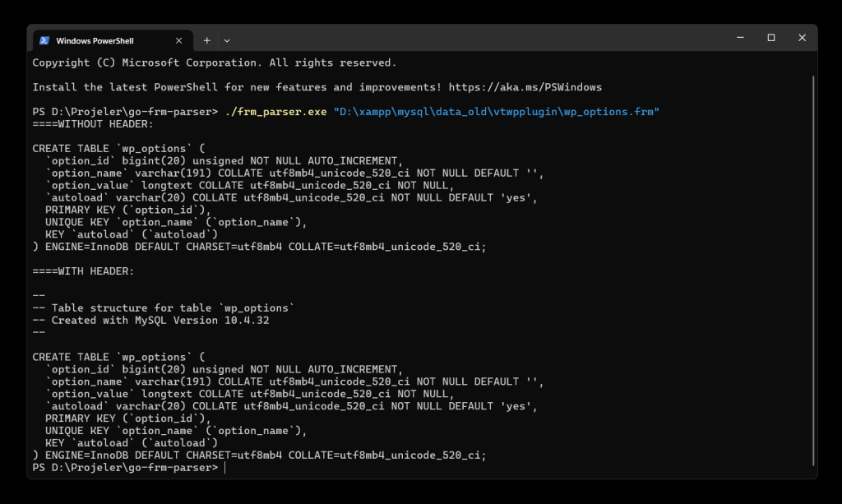Open a new tab with the plus button

click(x=206, y=40)
